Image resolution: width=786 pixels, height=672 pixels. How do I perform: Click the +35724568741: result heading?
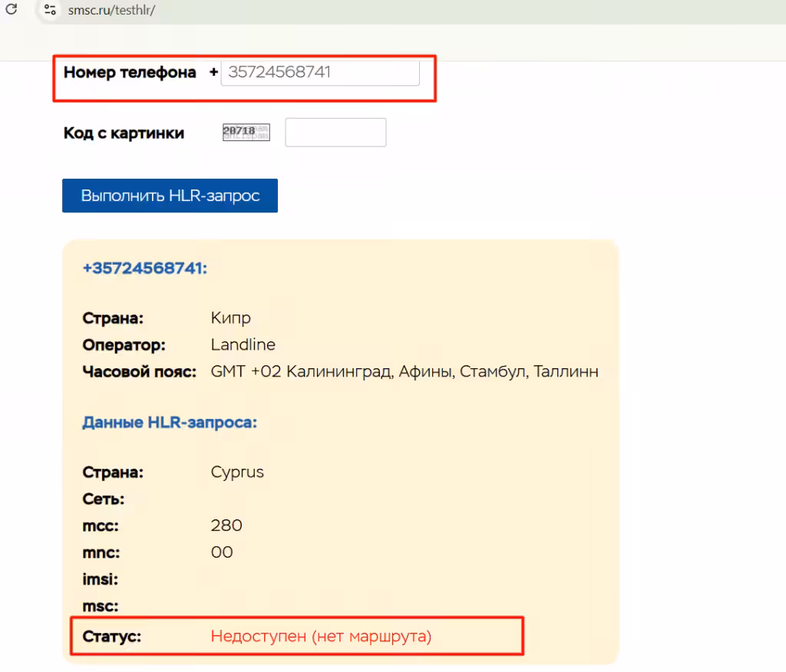pyautogui.click(x=144, y=268)
